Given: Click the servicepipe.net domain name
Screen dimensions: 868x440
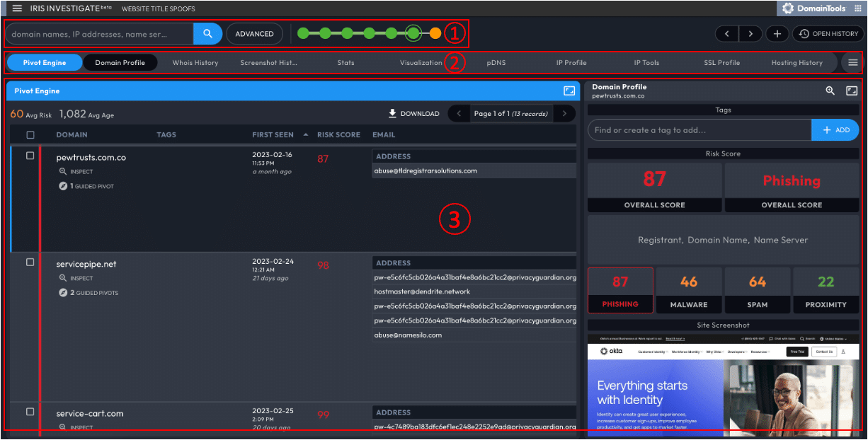Looking at the screenshot, I should [86, 264].
